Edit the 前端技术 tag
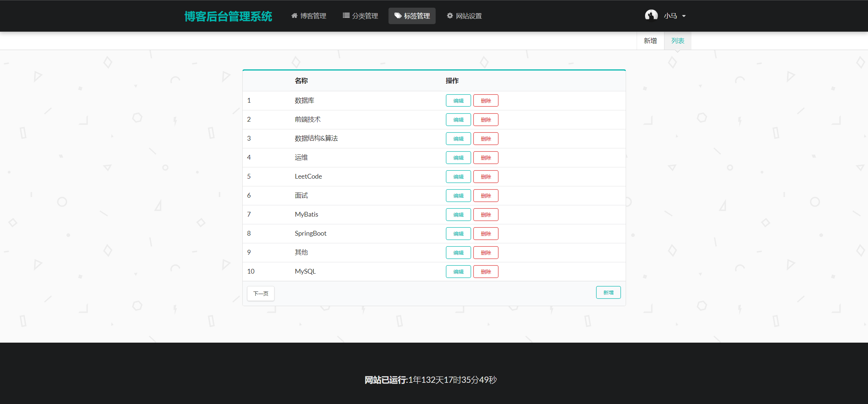The height and width of the screenshot is (404, 868). (x=458, y=119)
